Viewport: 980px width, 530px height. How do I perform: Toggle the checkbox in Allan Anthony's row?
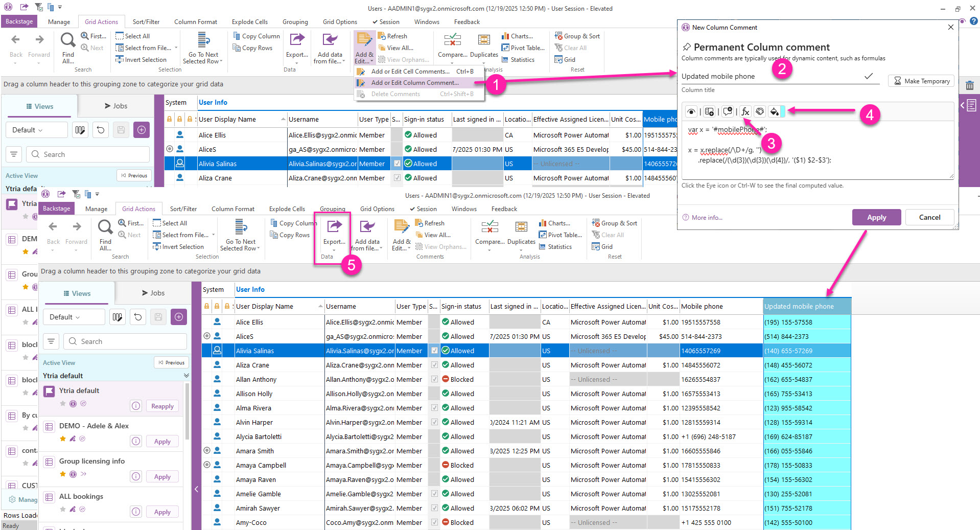click(434, 379)
